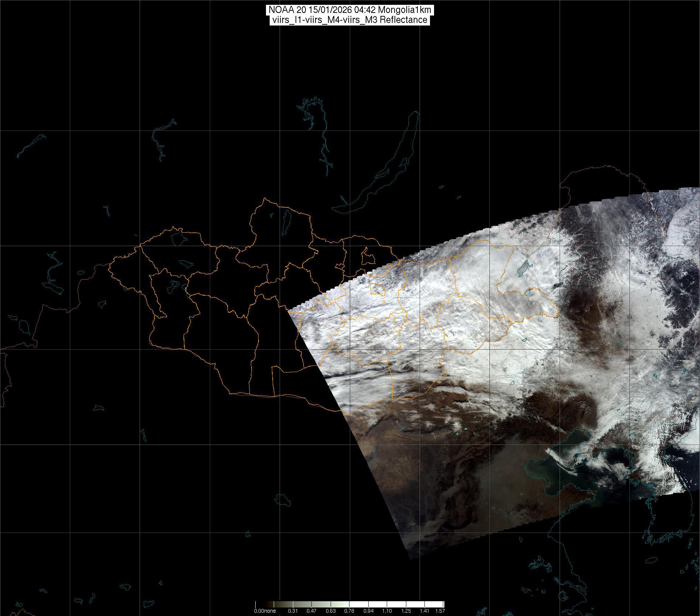Click the 0.78 reflectance scale label
This screenshot has width=700, height=616.
tap(349, 611)
